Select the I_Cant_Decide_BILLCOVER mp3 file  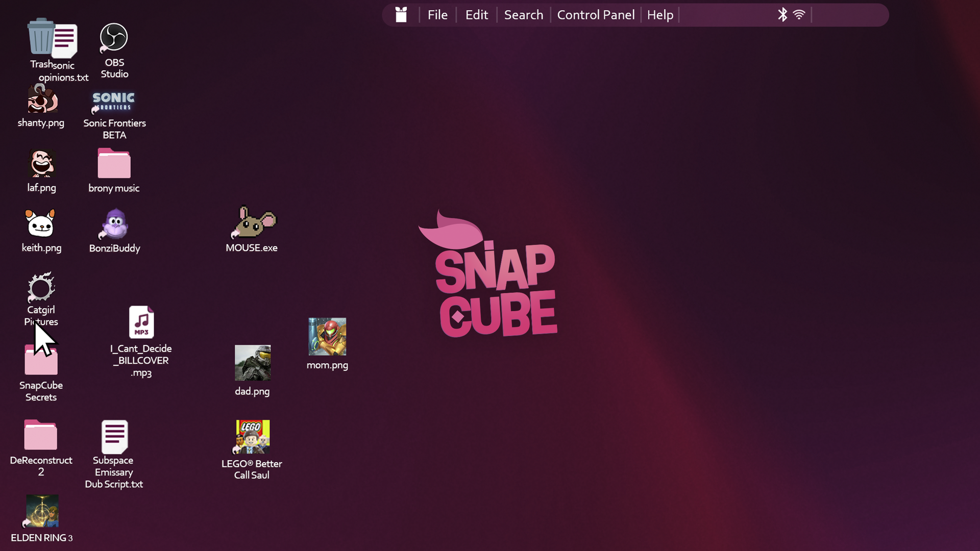point(141,322)
